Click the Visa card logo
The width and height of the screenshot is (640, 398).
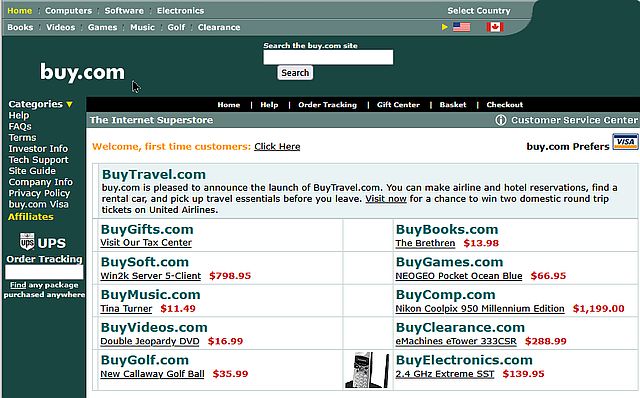pos(625,142)
